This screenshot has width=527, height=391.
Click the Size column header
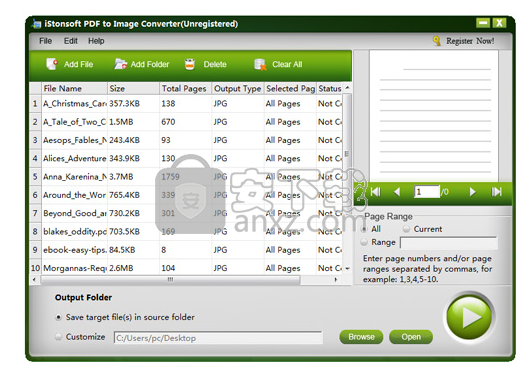(133, 88)
